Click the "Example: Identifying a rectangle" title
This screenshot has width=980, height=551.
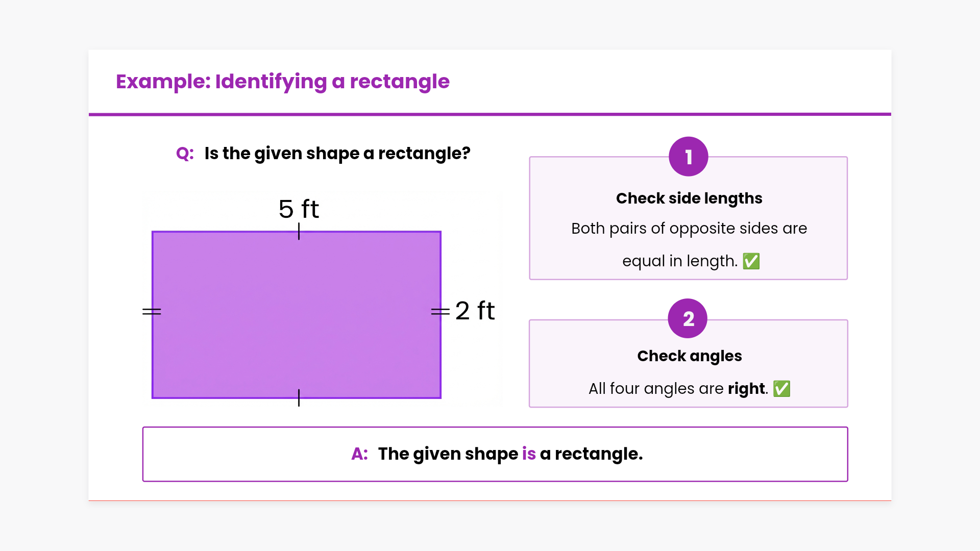point(282,82)
